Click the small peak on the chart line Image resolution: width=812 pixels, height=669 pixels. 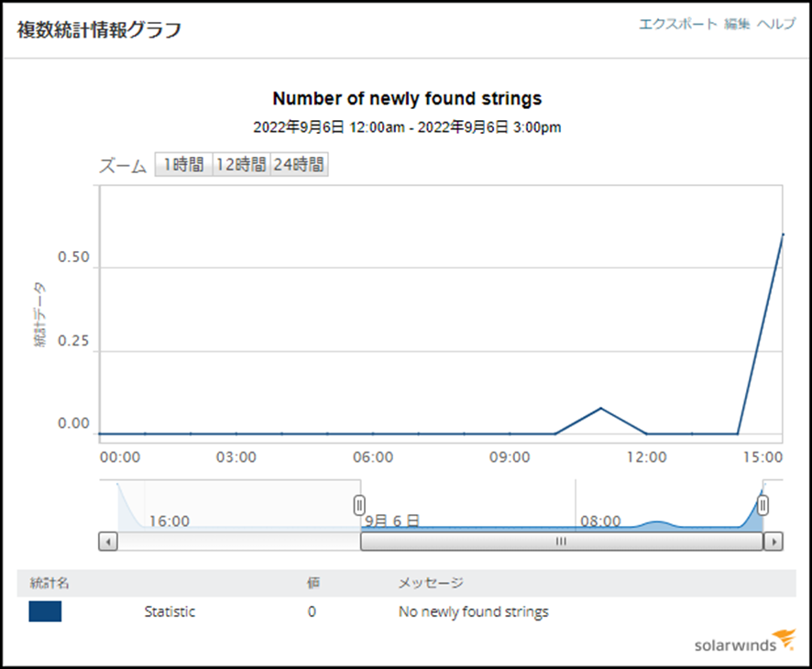point(600,408)
